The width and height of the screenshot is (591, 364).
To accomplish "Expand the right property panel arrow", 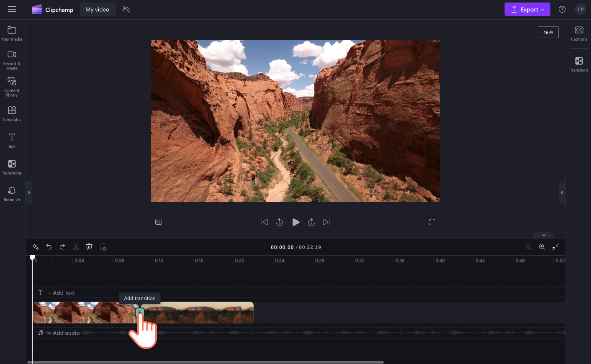I will pyautogui.click(x=562, y=192).
